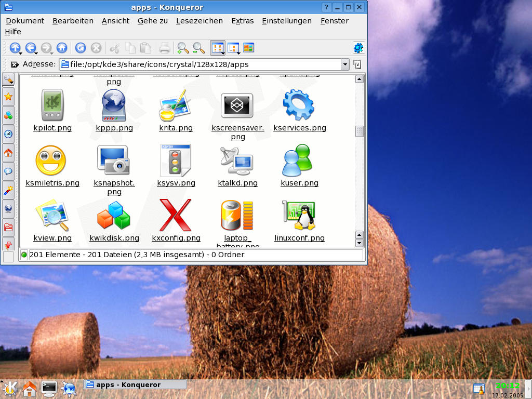Image resolution: width=532 pixels, height=399 pixels.
Task: Show the speech bubble sidebar tab
Action: [8, 171]
